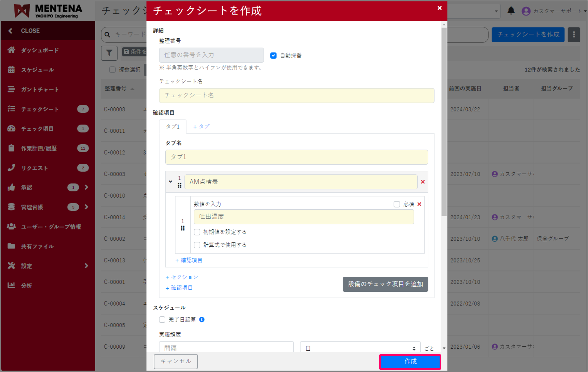Open ガントチャート from the sidebar
Screen dimensions: 588x372
tap(11, 89)
